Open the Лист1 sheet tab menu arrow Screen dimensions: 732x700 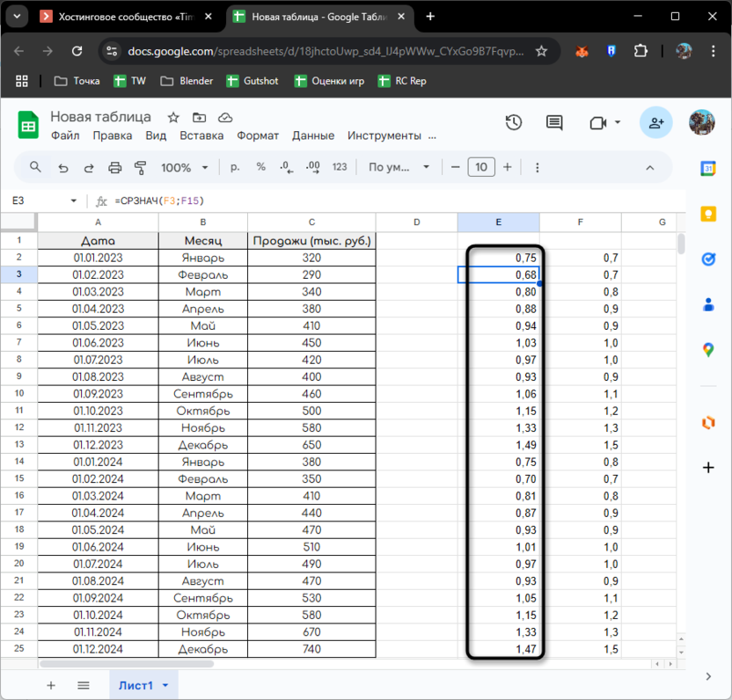click(165, 685)
